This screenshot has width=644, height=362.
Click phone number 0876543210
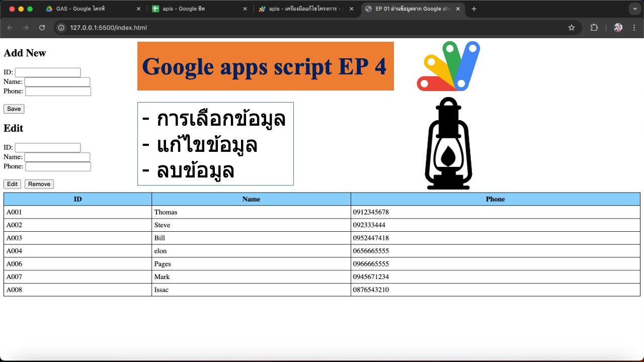point(371,290)
